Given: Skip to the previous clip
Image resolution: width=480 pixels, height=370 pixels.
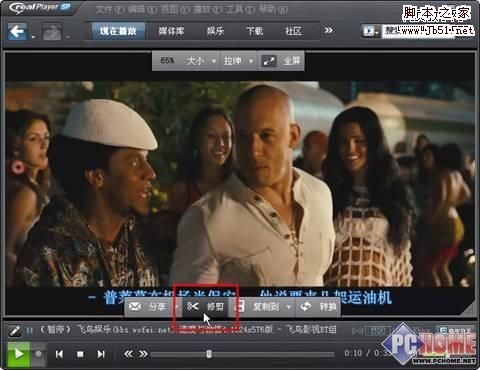Looking at the screenshot, I should [x=59, y=354].
